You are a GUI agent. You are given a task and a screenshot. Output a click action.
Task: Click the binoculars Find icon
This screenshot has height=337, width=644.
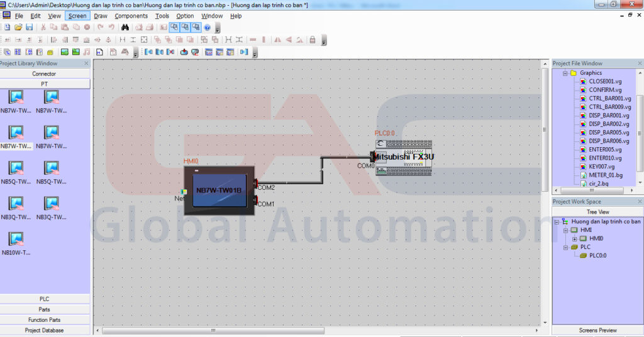point(125,27)
